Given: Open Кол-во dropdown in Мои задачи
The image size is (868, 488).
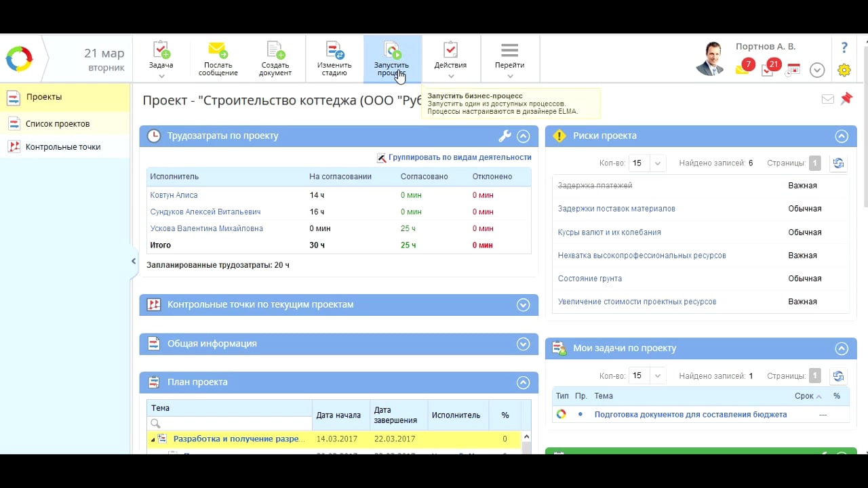Looking at the screenshot, I should 648,375.
